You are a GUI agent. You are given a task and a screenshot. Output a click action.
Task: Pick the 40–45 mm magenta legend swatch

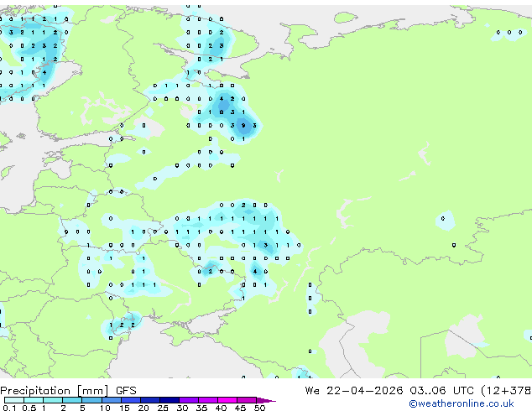227,400
